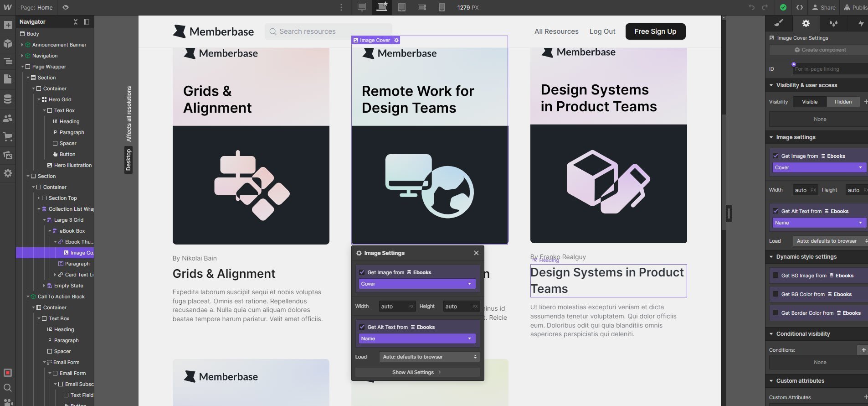868x406 pixels.
Task: Enable Get BG Color from Ebooks
Action: tap(776, 294)
